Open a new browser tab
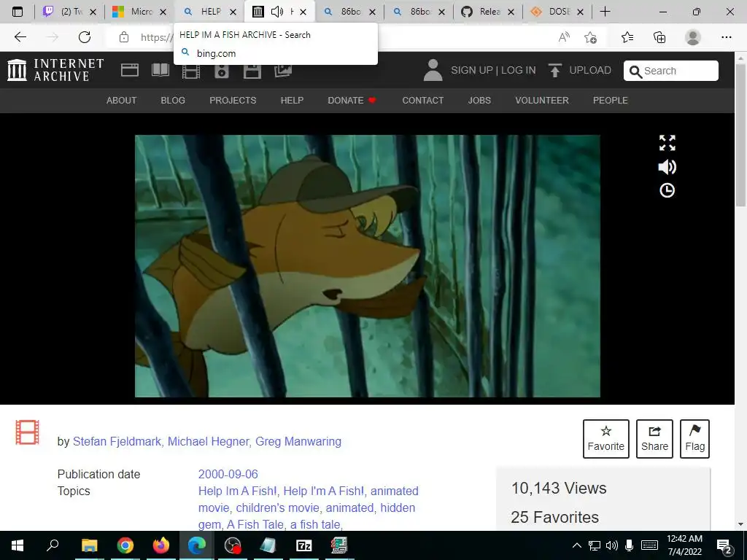This screenshot has height=560, width=747. (605, 12)
